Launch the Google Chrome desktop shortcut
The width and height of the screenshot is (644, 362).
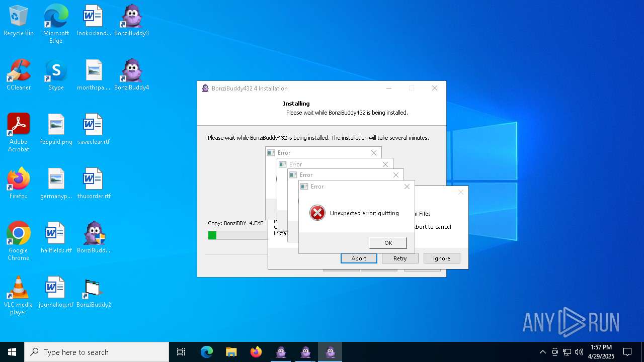click(x=19, y=241)
